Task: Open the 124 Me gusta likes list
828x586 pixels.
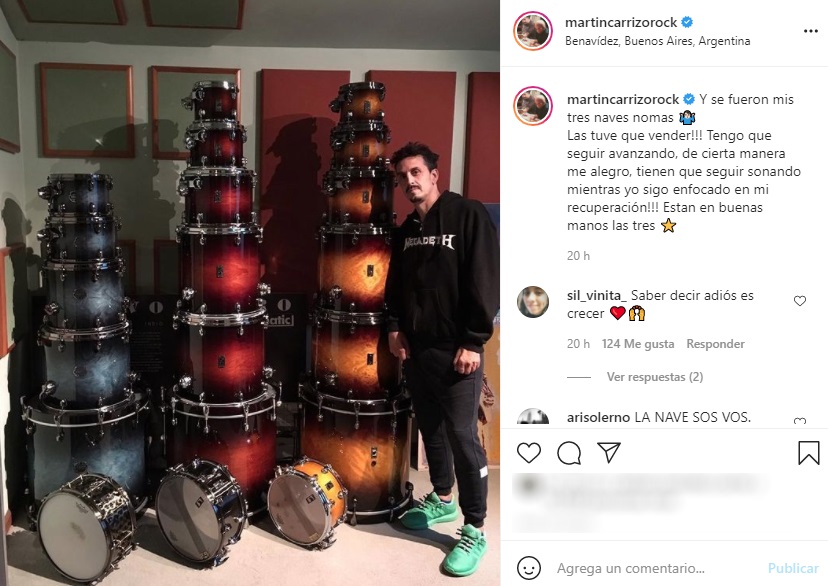Action: point(638,344)
